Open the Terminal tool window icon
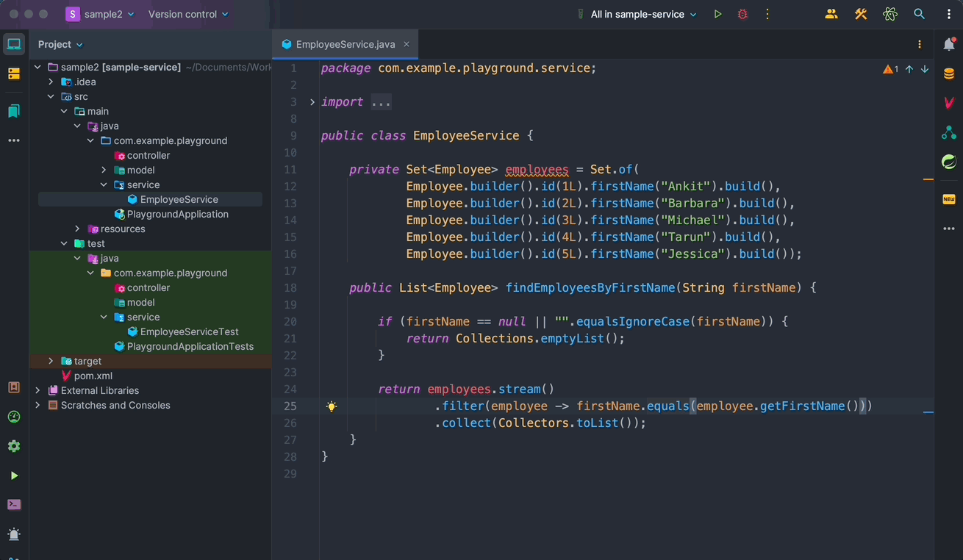This screenshot has width=963, height=560. [14, 505]
